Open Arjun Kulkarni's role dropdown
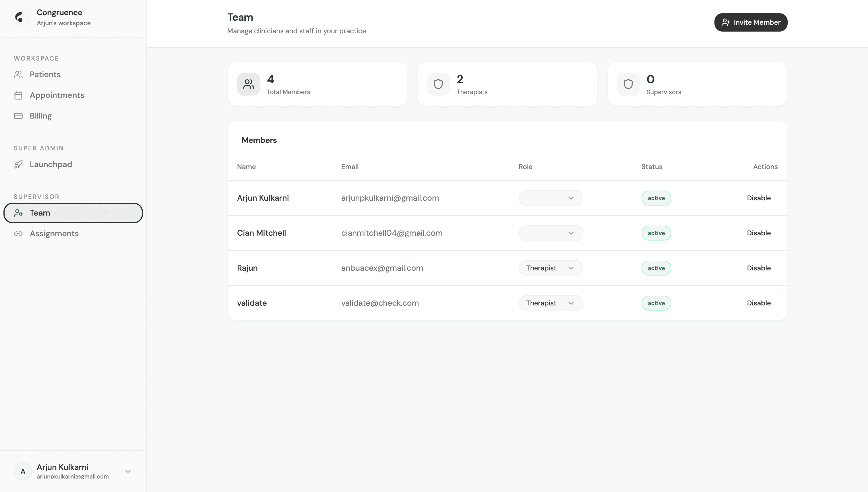 point(551,198)
